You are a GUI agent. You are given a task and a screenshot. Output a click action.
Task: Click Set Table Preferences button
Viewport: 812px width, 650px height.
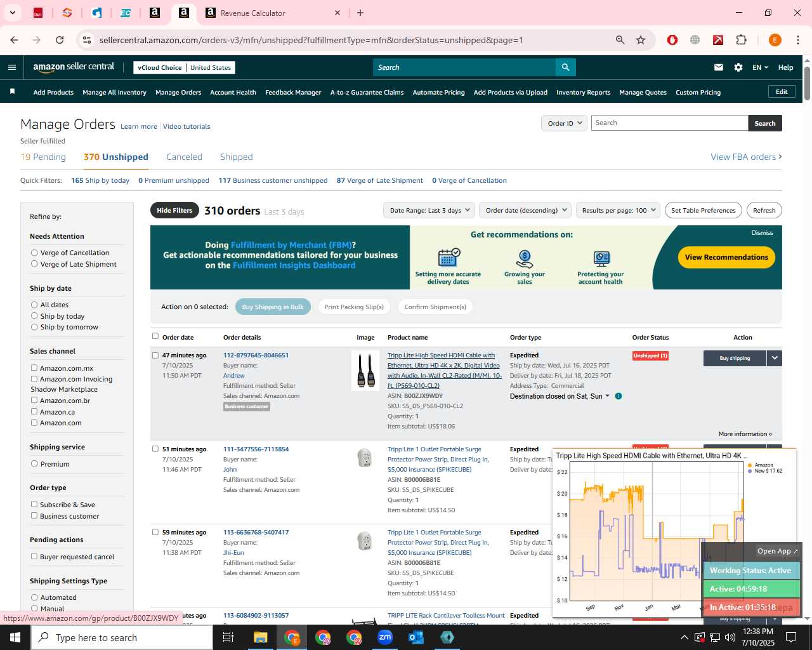(x=703, y=210)
